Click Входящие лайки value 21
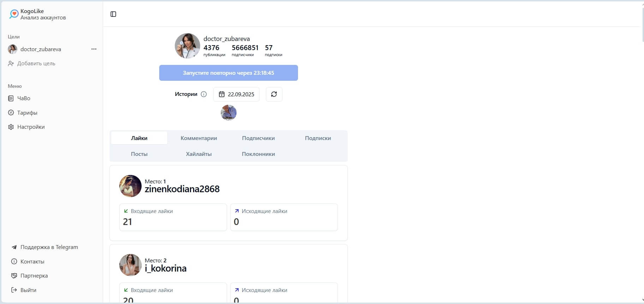The image size is (644, 304). pyautogui.click(x=127, y=222)
